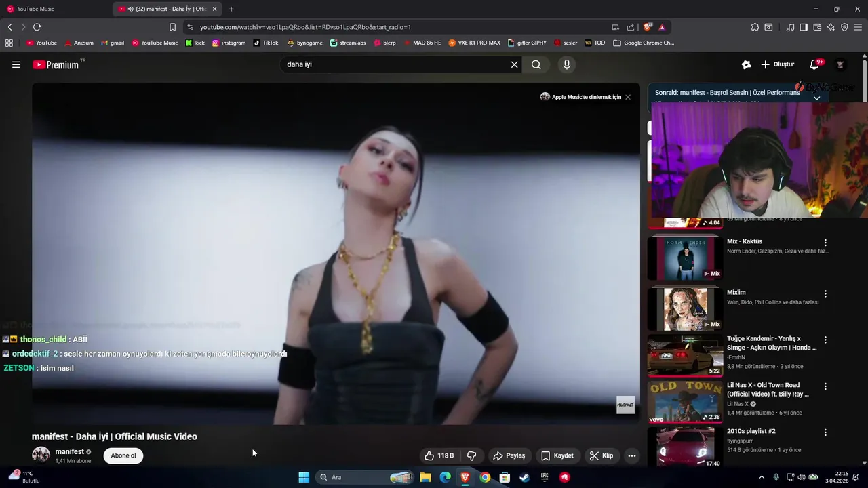Open the YouTube hamburger guide menu
The image size is (868, 488).
[x=16, y=64]
